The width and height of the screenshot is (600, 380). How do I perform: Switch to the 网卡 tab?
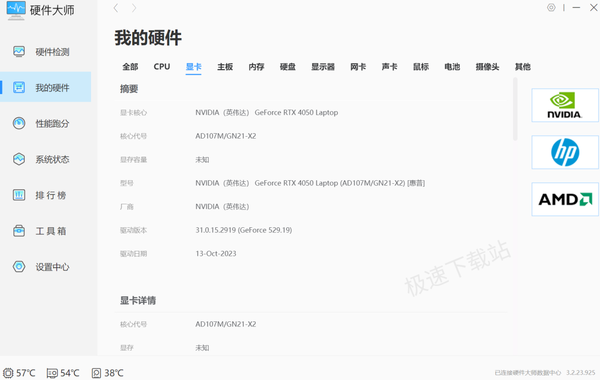[x=358, y=67]
